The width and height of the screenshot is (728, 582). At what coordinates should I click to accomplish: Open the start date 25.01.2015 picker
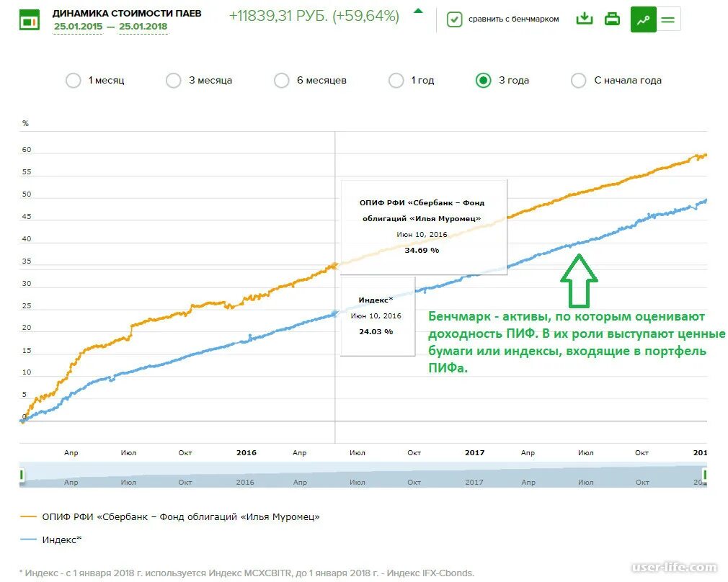pyautogui.click(x=78, y=27)
